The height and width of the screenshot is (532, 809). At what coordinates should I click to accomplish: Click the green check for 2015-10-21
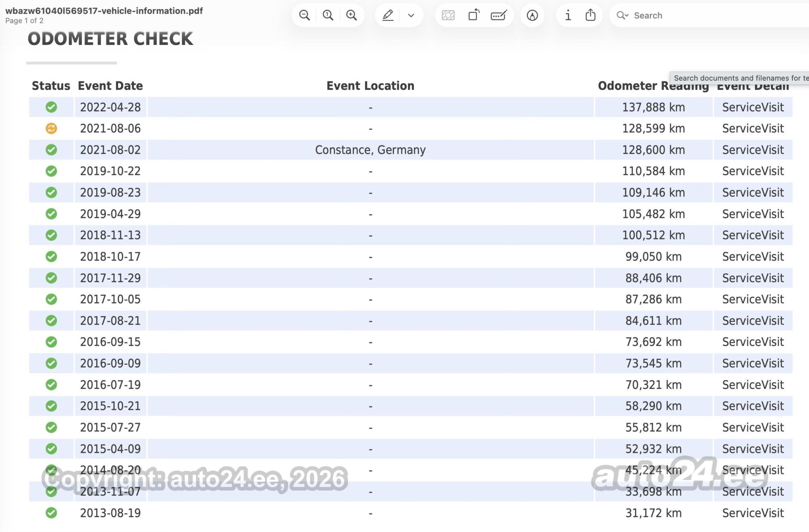coord(51,406)
